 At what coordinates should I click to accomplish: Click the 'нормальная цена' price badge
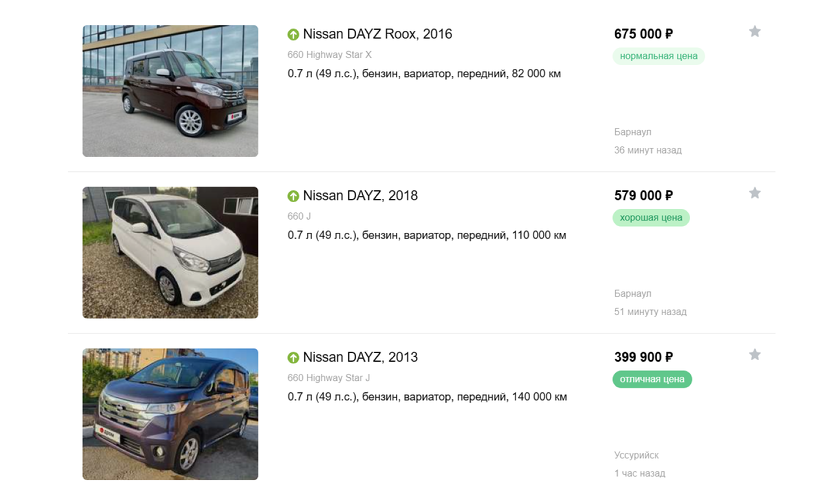click(659, 56)
